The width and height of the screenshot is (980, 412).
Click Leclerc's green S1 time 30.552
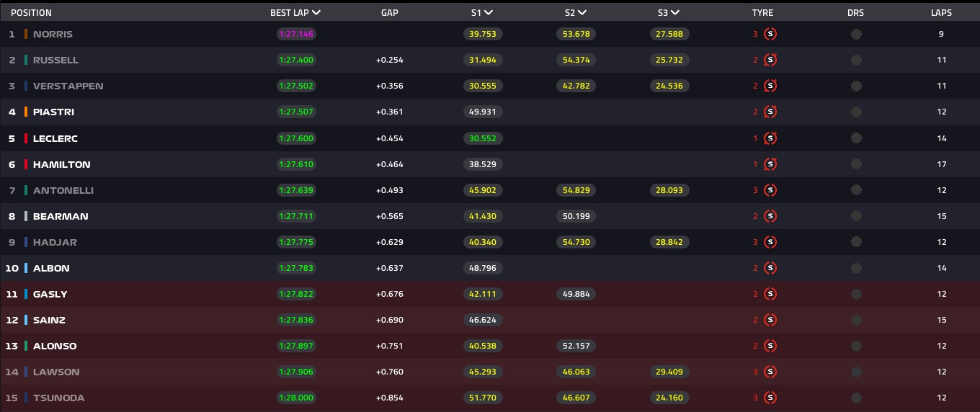(x=483, y=138)
